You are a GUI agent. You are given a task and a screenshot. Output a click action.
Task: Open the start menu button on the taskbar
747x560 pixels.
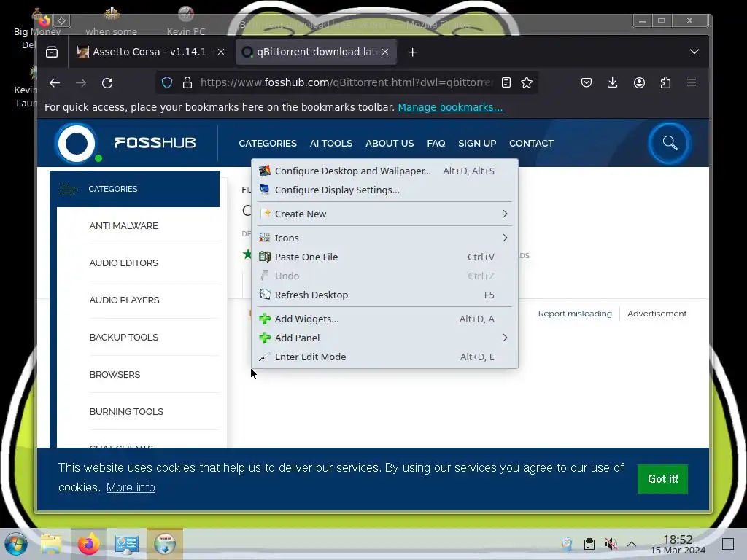coord(16,544)
